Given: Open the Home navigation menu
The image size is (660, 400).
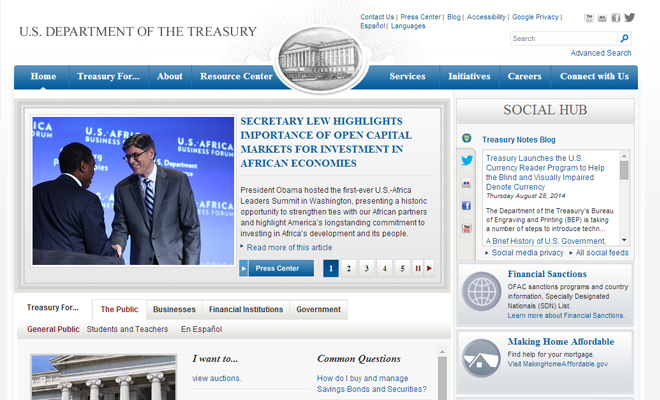Looking at the screenshot, I should (x=43, y=77).
